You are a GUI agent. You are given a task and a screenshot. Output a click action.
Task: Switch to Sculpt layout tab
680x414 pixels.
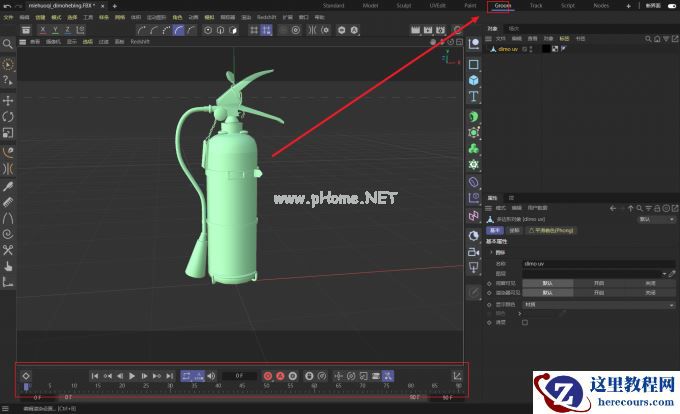click(x=404, y=6)
